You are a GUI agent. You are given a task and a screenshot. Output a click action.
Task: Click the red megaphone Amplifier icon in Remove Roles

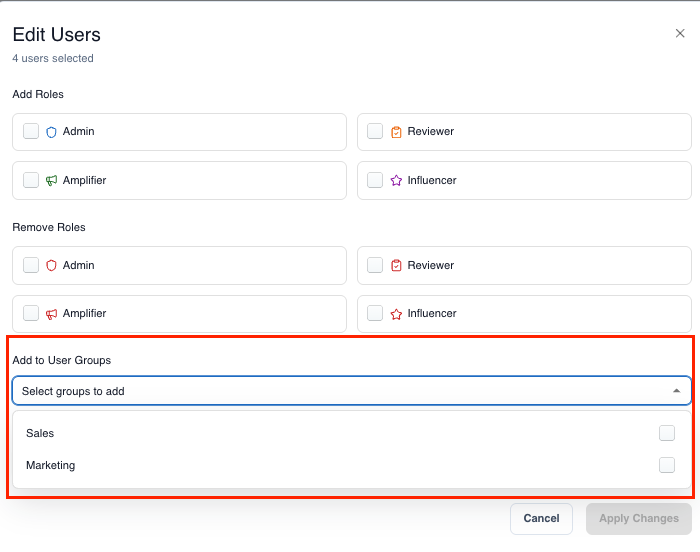click(51, 314)
